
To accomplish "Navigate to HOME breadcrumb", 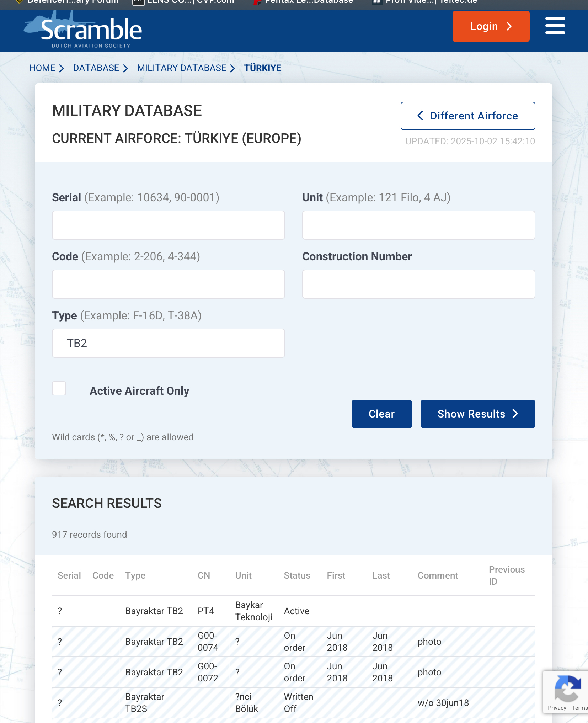I will pyautogui.click(x=42, y=68).
